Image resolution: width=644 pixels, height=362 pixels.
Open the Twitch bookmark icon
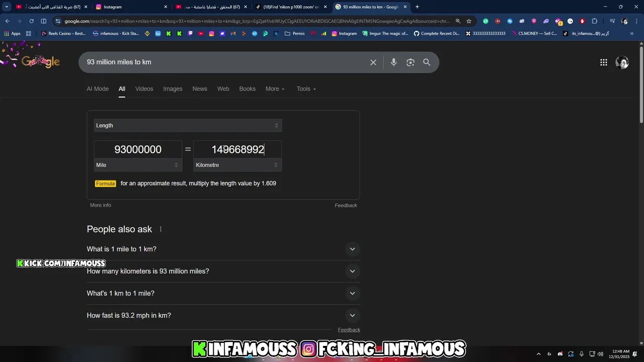(x=190, y=34)
